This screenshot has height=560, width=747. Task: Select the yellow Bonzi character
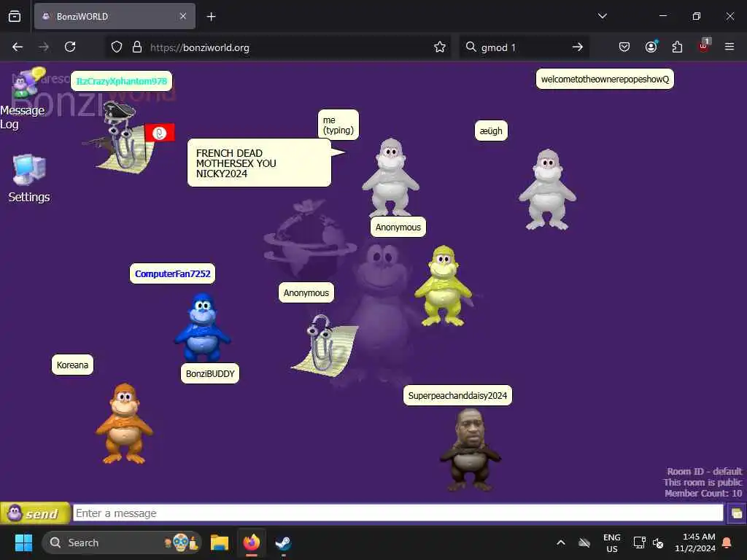(443, 286)
